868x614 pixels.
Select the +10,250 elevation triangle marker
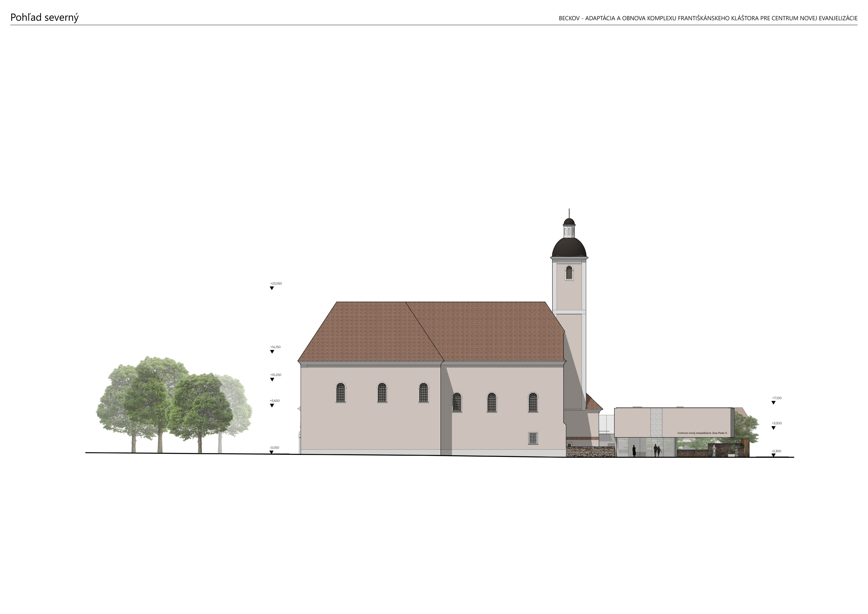(x=272, y=380)
